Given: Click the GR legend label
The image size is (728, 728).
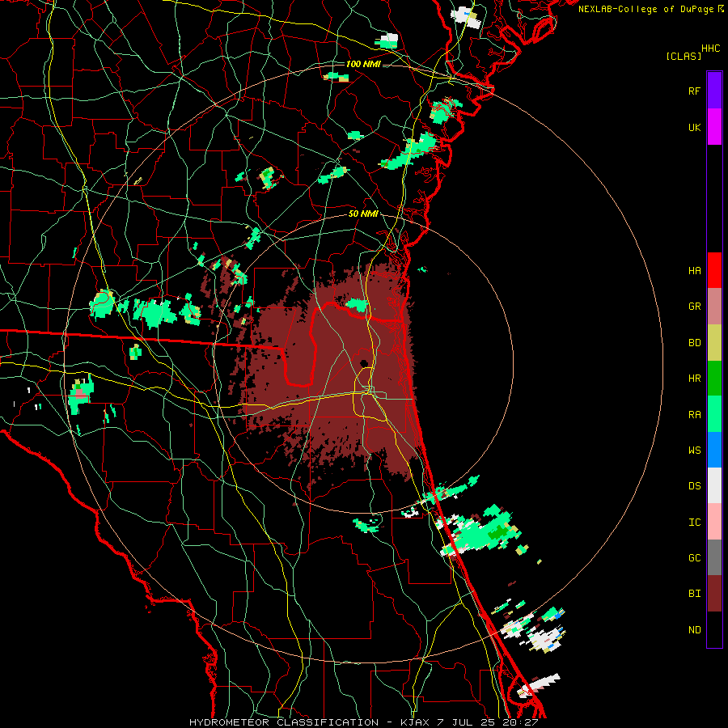Looking at the screenshot, I should click(x=694, y=307).
